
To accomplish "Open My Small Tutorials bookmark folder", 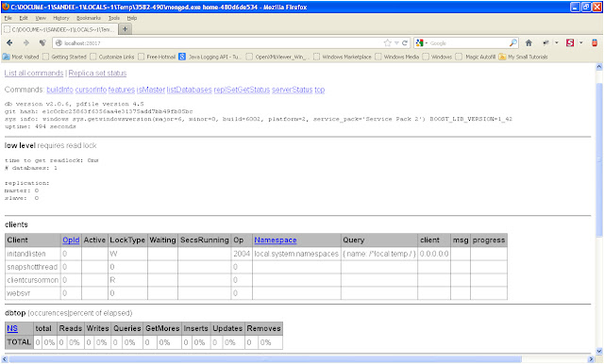I will (x=523, y=57).
